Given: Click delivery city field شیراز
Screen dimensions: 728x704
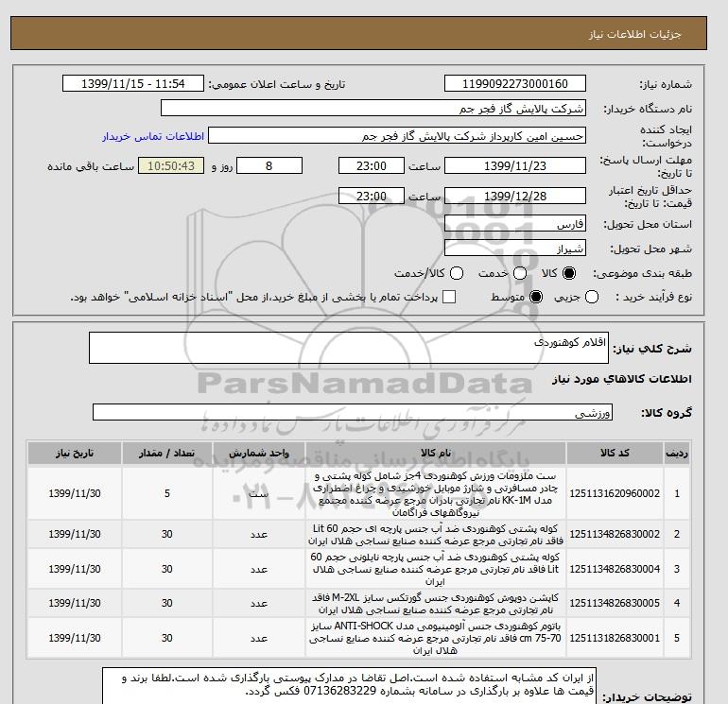Looking at the screenshot, I should [515, 248].
